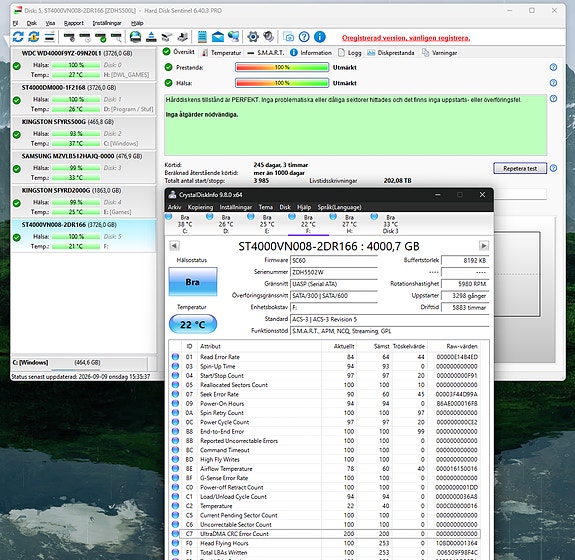575x560 pixels.
Task: Click the blue Bra health status button
Action: (193, 282)
